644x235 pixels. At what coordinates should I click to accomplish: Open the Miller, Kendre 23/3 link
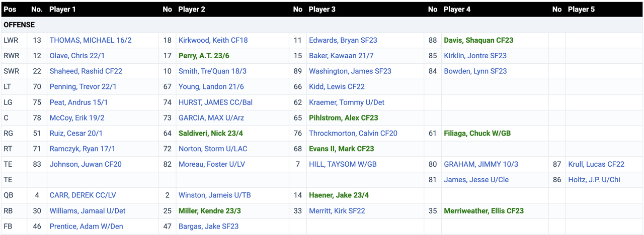pos(210,211)
